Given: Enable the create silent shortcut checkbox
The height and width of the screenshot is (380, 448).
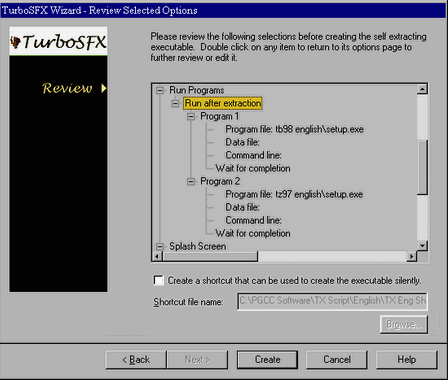Looking at the screenshot, I should pos(159,280).
